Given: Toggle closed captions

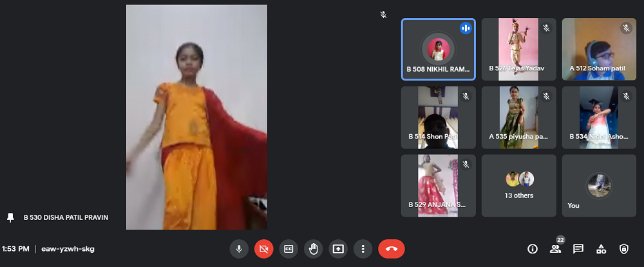Looking at the screenshot, I should (289, 248).
